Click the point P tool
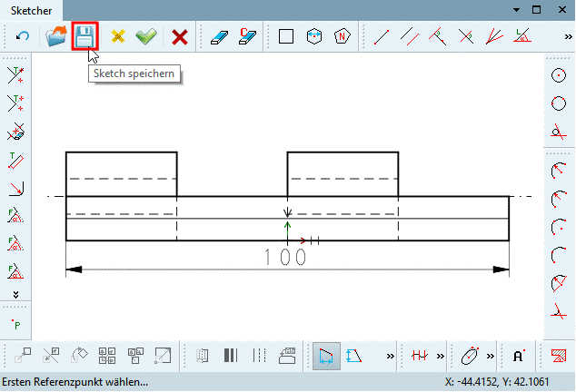This screenshot has height=392, width=576. click(x=15, y=325)
